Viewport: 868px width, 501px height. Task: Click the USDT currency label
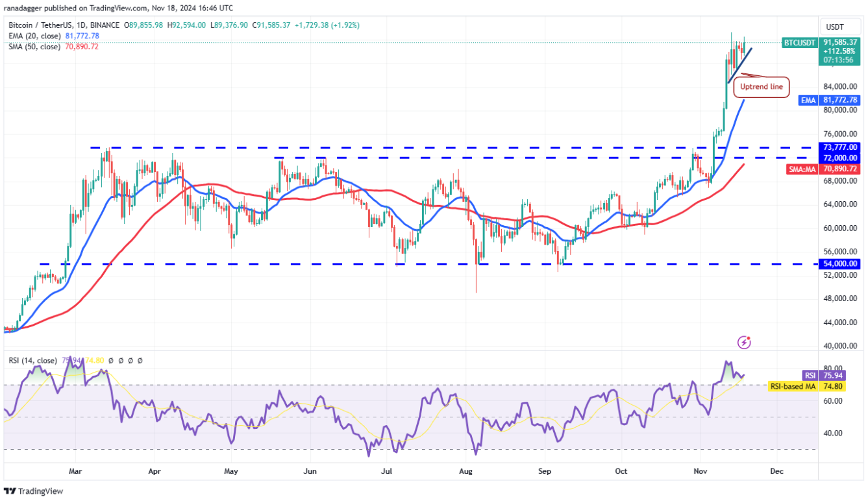click(834, 27)
